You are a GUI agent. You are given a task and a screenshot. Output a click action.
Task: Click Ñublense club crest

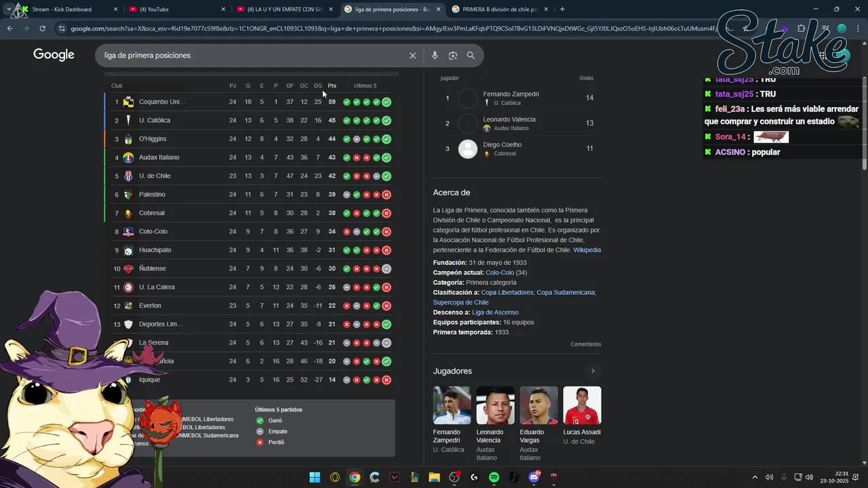click(128, 268)
